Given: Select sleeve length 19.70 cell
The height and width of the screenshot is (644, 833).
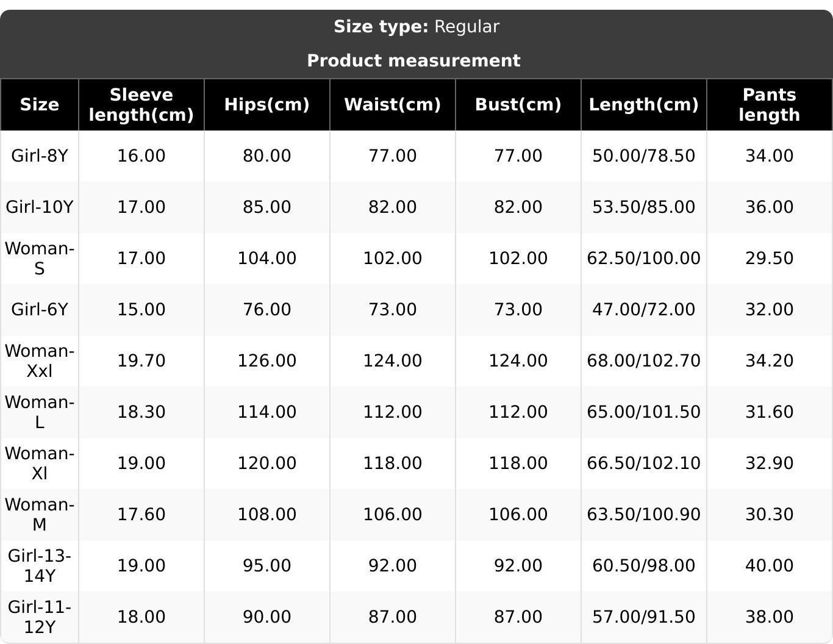Looking at the screenshot, I should pyautogui.click(x=141, y=360).
